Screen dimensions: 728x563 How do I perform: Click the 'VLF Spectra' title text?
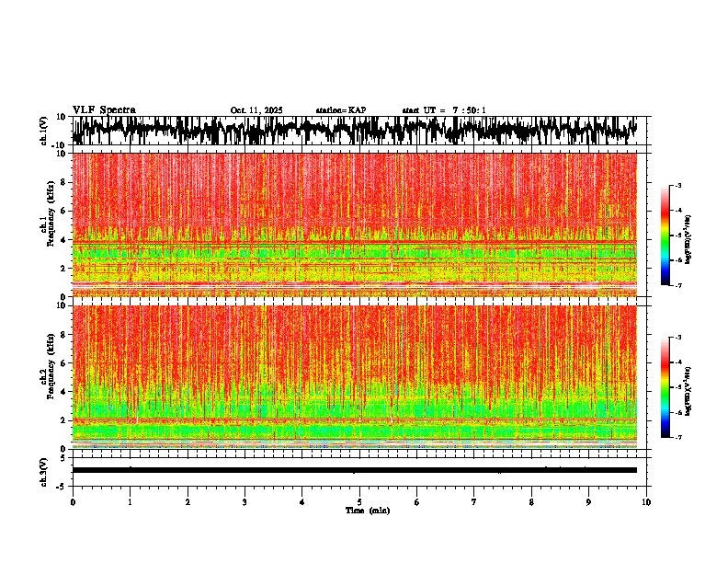pyautogui.click(x=104, y=110)
